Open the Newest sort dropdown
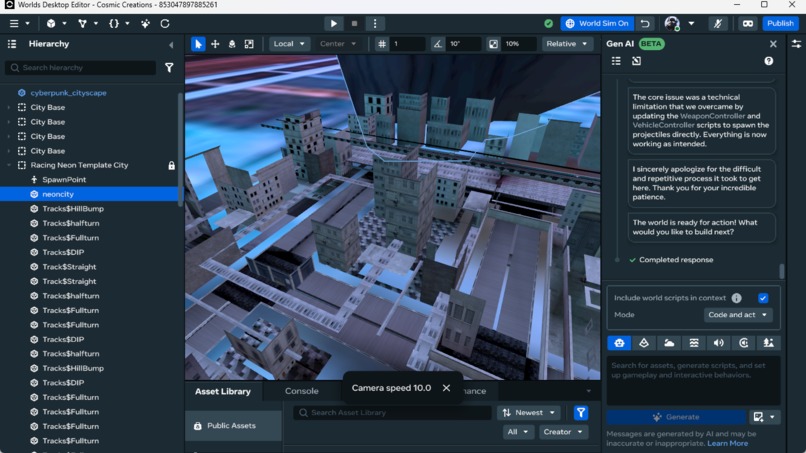 pyautogui.click(x=528, y=413)
